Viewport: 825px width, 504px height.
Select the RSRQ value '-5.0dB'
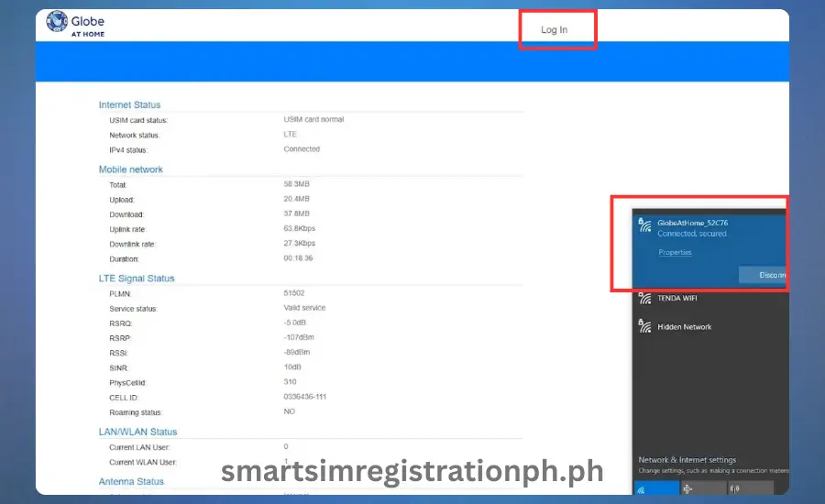tap(294, 323)
